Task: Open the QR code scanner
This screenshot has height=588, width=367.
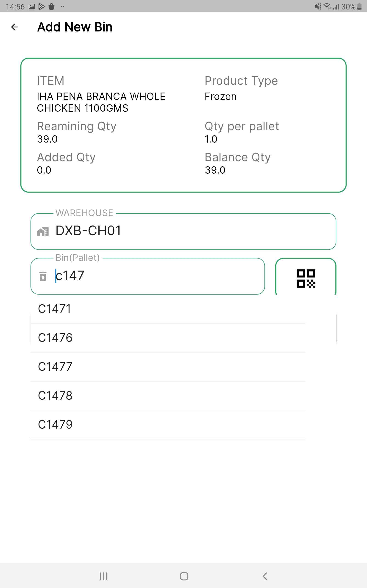Action: pyautogui.click(x=306, y=278)
